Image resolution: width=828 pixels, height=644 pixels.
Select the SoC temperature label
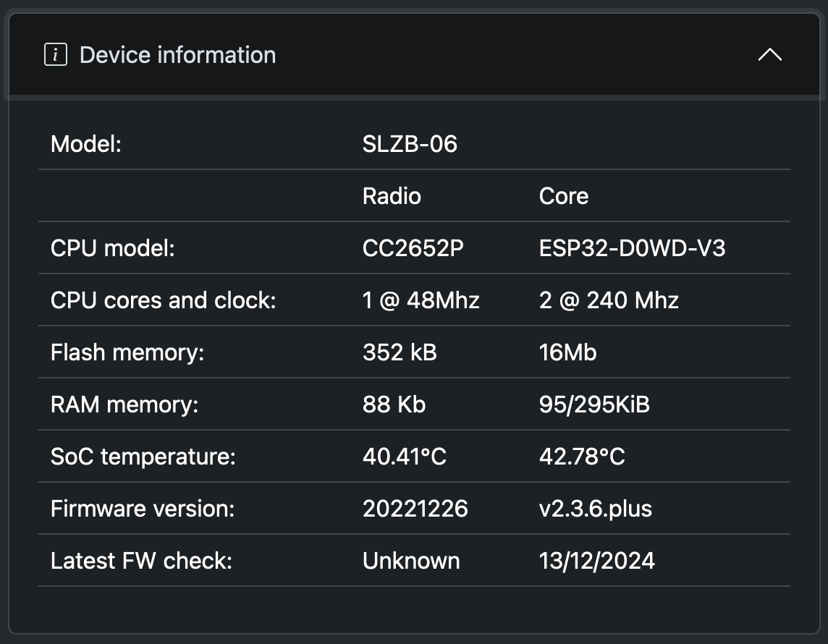tap(143, 456)
